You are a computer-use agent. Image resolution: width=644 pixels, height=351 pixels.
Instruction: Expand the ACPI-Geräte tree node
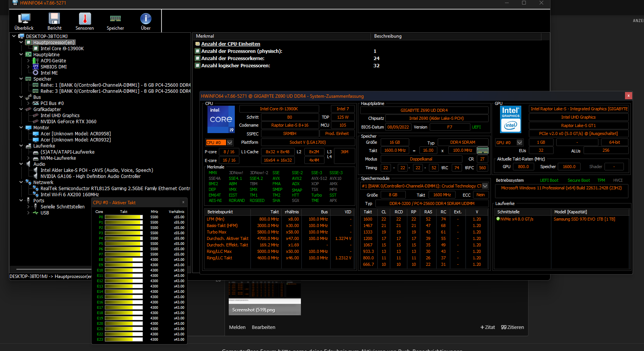28,60
